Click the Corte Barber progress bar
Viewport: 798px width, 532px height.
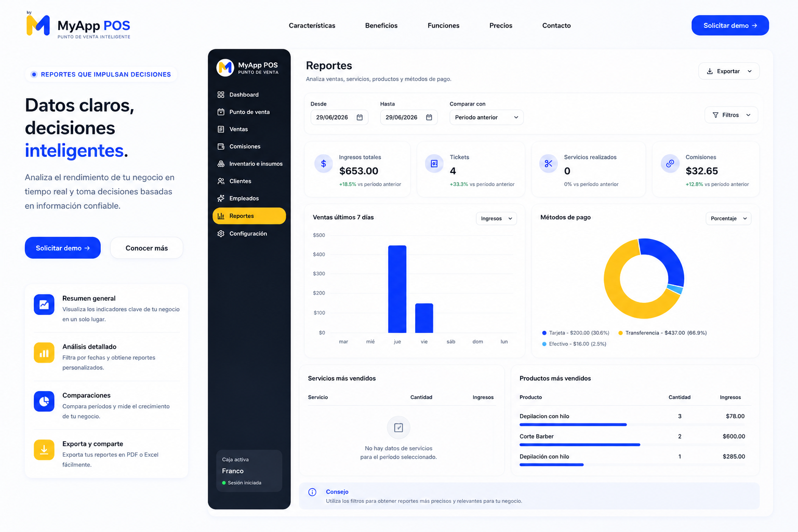pyautogui.click(x=580, y=445)
